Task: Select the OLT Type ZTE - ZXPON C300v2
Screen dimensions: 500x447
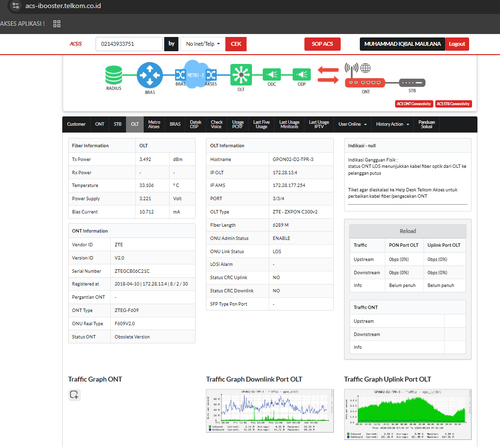Action: [295, 212]
